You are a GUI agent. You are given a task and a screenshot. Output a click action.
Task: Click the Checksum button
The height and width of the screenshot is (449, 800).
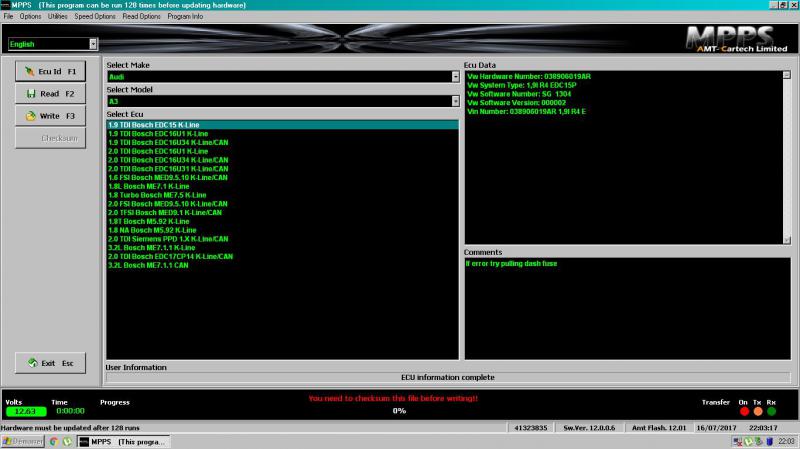51,138
